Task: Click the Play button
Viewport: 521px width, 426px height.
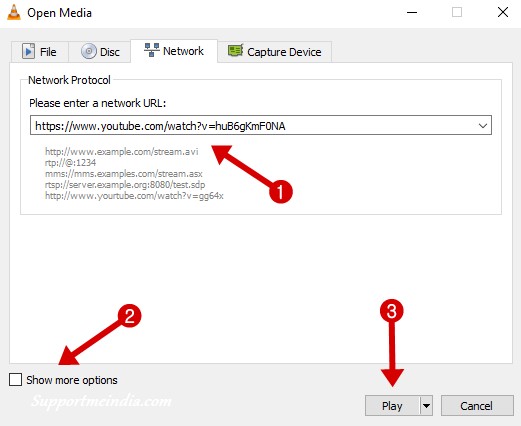Action: coord(392,406)
